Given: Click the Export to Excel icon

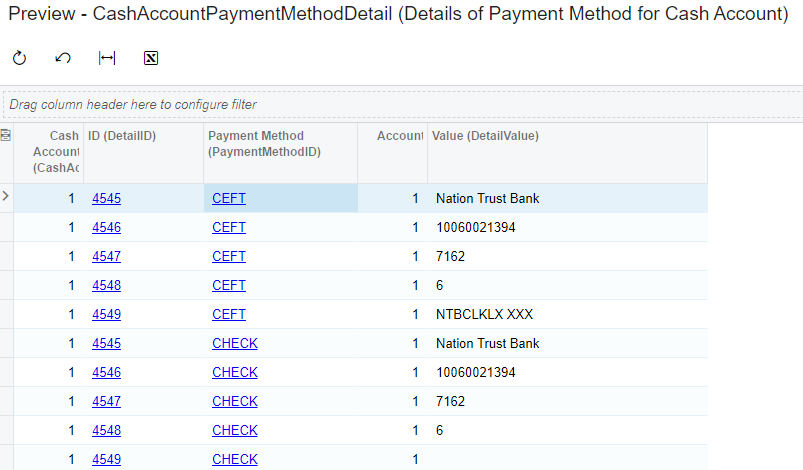Looking at the screenshot, I should coord(151,58).
